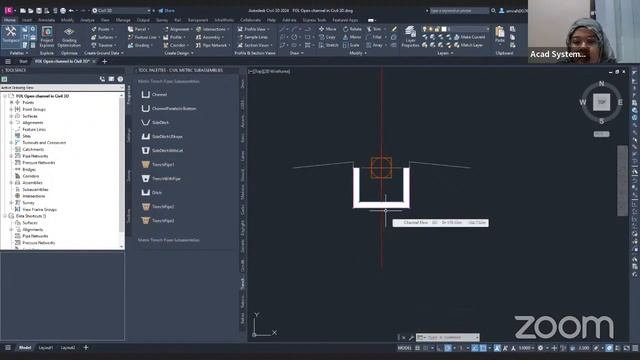Click the TOP face of the ViewCube
The width and height of the screenshot is (640, 360).
(601, 102)
